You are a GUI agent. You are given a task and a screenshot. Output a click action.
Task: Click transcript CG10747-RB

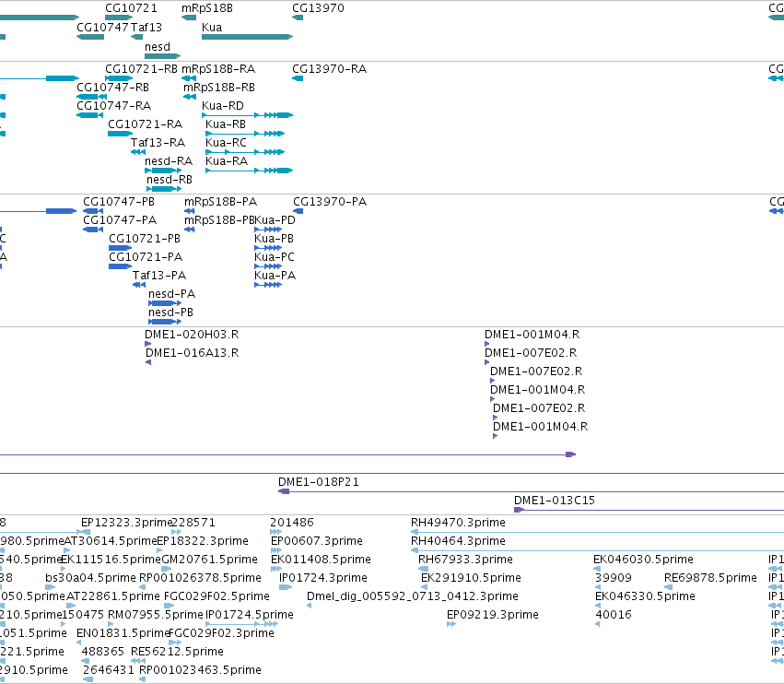[91, 97]
